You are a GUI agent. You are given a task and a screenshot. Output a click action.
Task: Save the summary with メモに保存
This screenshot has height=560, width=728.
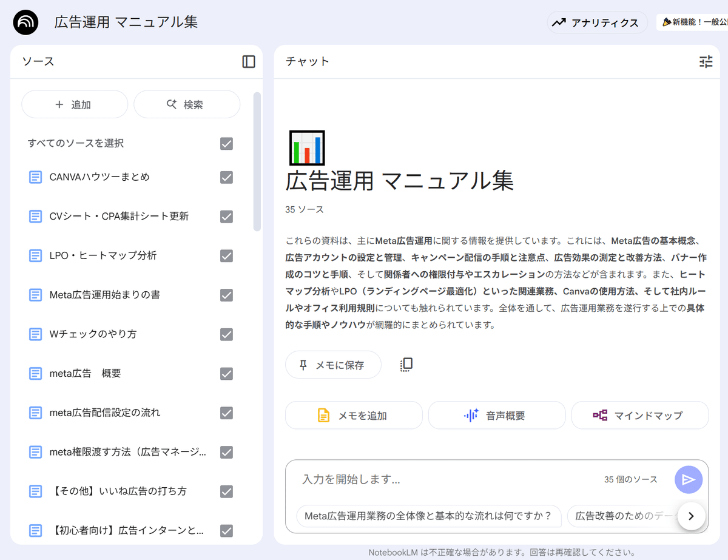tap(333, 364)
